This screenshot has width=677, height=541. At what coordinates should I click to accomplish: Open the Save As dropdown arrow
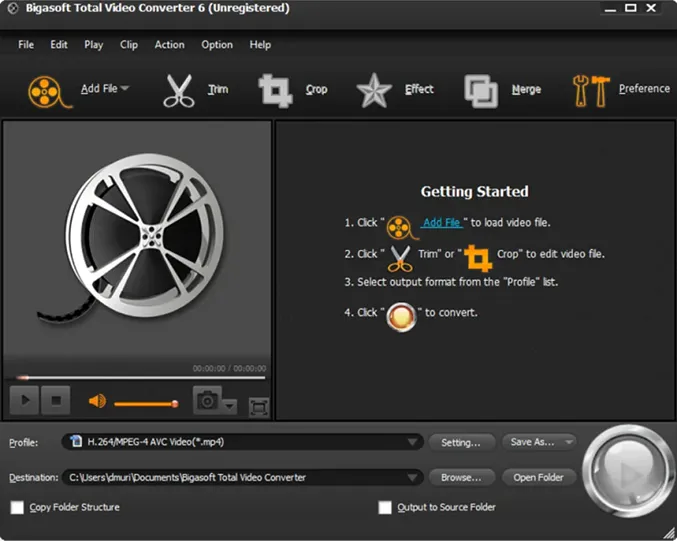[569, 442]
